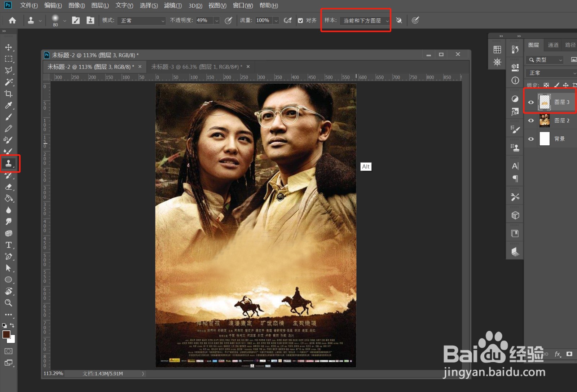Open the layer blend mode 正常 dropdown
The width and height of the screenshot is (577, 392).
(x=551, y=73)
